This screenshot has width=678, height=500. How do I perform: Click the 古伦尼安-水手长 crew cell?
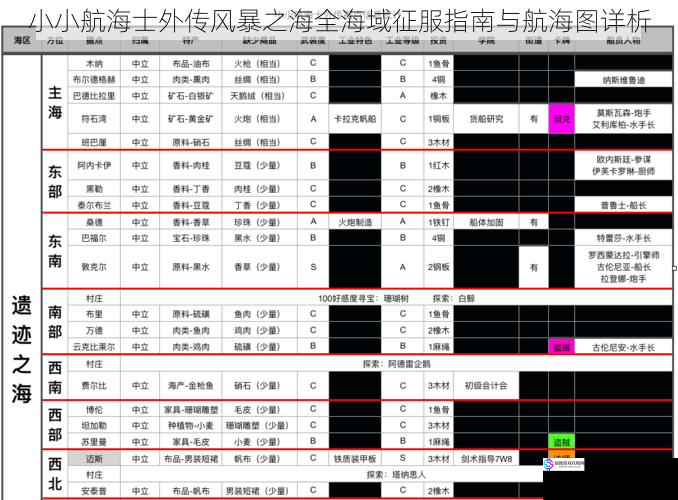tap(624, 347)
